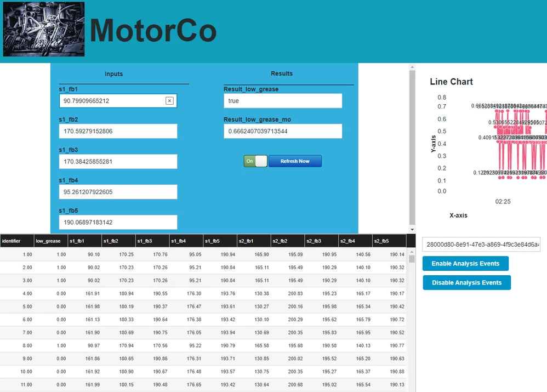Click the s2_fb4 table column header
Screen dimensions: 547x392
[x=355, y=241]
